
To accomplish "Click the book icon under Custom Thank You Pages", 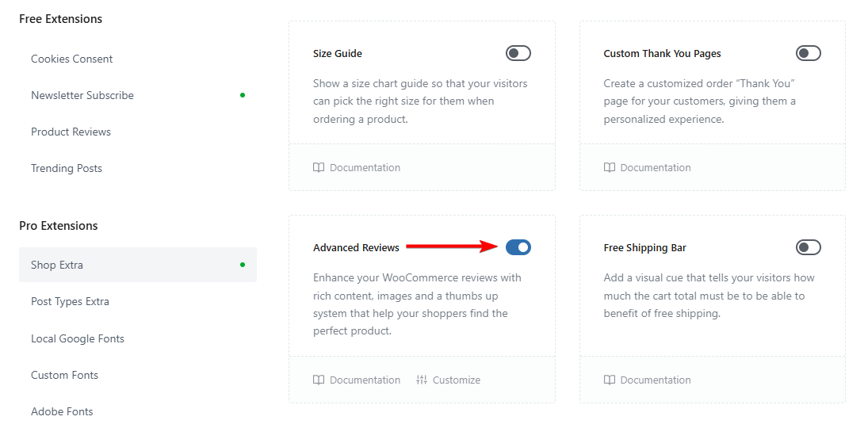I will [x=609, y=168].
